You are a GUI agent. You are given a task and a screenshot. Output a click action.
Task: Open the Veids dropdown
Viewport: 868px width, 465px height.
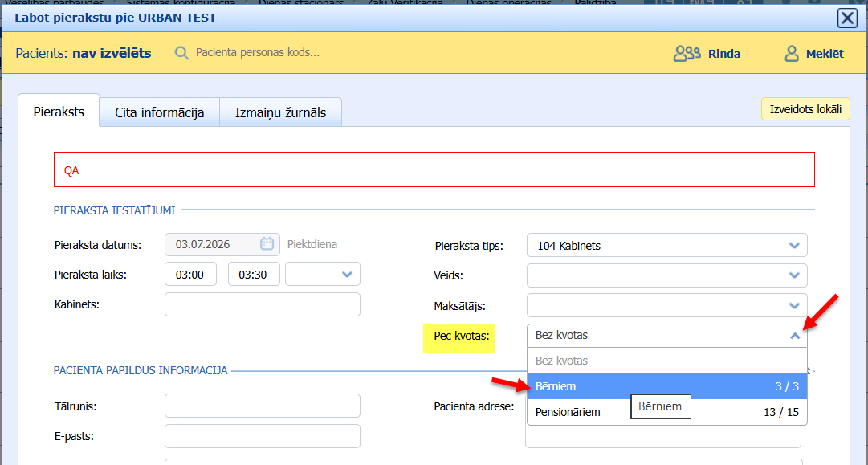click(x=667, y=275)
